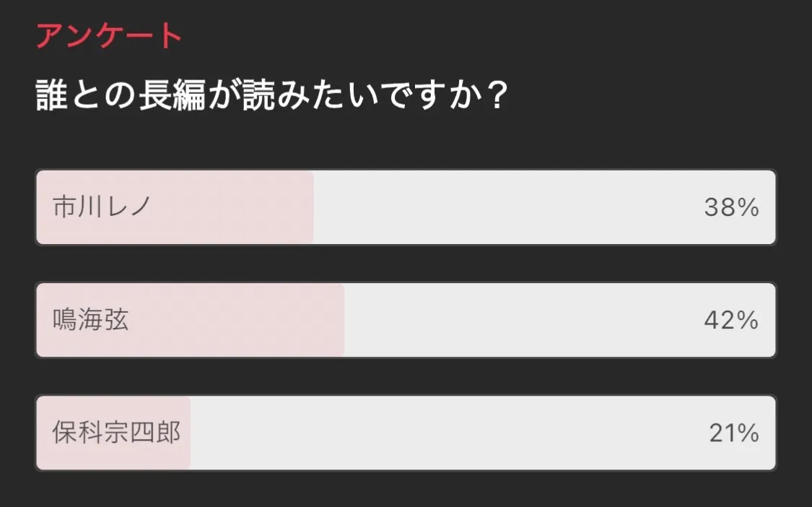The width and height of the screenshot is (812, 507).
Task: Click the grey unfilled part of 保科宗四郎's bar
Action: pos(448,433)
